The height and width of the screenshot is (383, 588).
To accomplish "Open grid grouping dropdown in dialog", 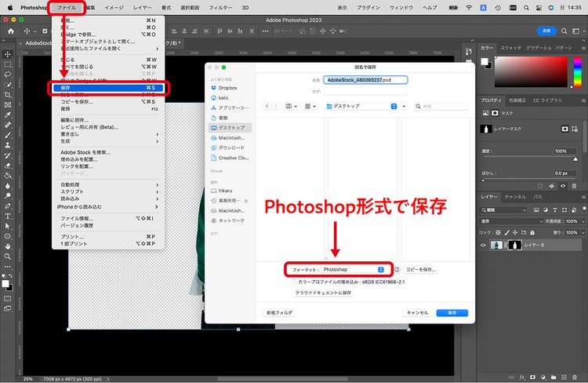I will (x=310, y=106).
